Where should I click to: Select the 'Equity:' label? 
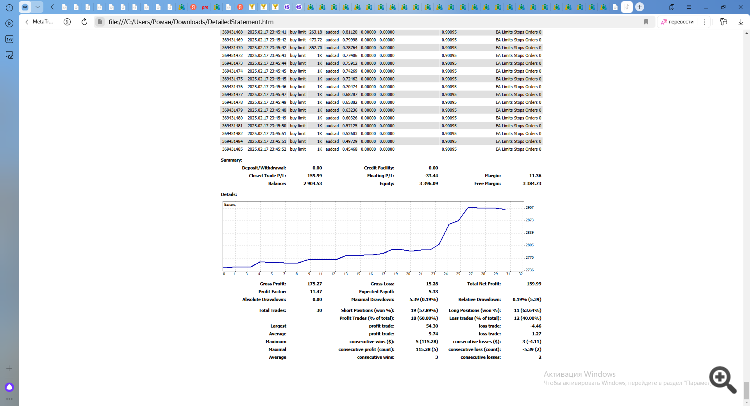point(387,184)
